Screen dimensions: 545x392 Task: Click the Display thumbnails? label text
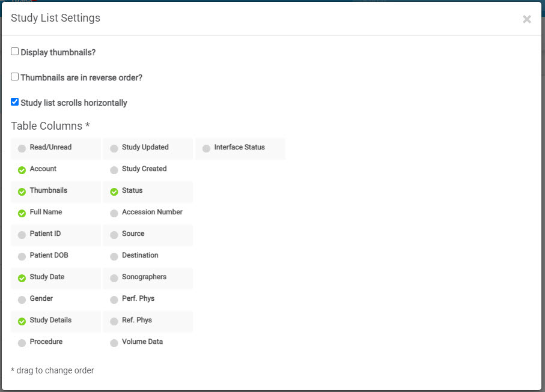click(x=58, y=52)
